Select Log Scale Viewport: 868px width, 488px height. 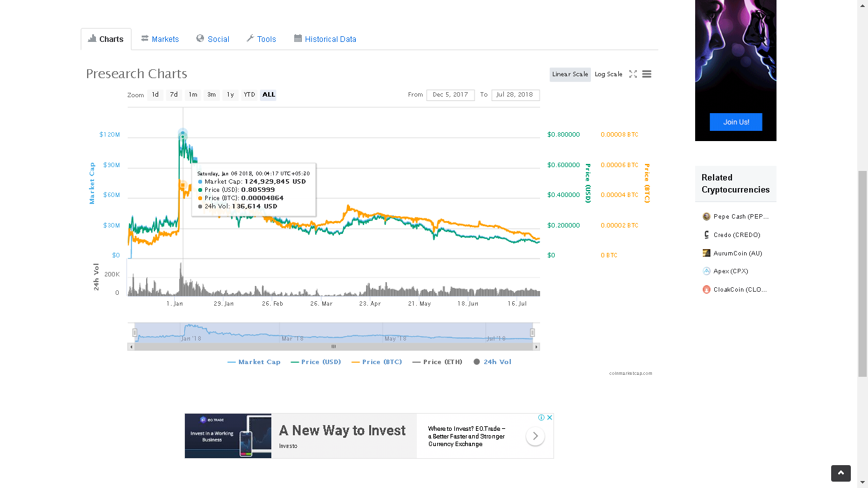coord(609,74)
